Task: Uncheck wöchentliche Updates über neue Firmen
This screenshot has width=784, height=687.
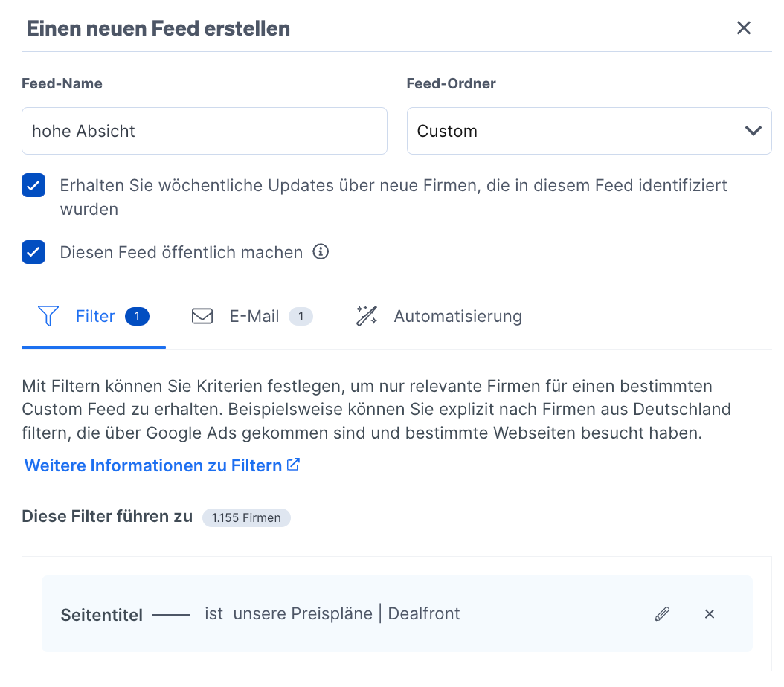Action: [33, 185]
